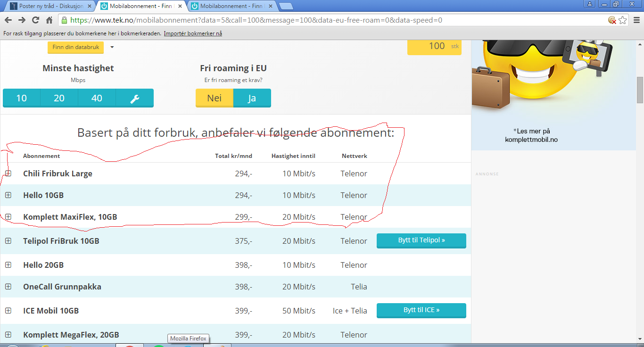This screenshot has height=347, width=644.
Task: Click the Chrome user profile icon
Action: [589, 4]
